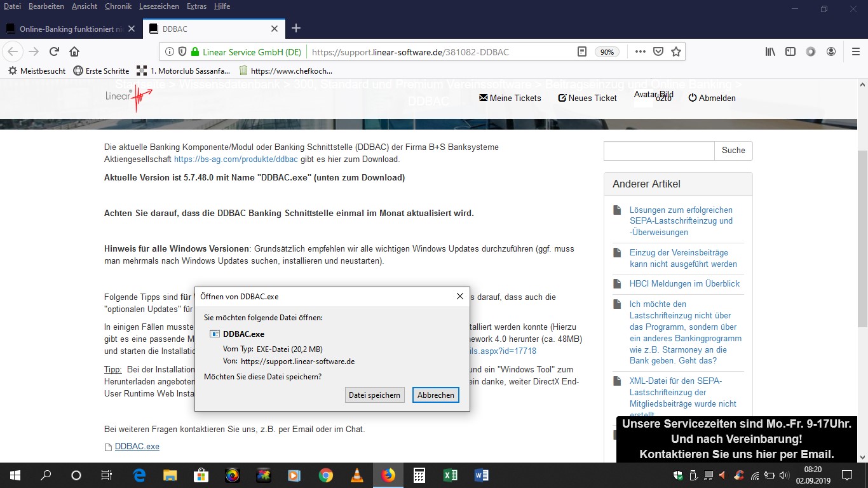Toggle reader view in the address bar

click(581, 51)
